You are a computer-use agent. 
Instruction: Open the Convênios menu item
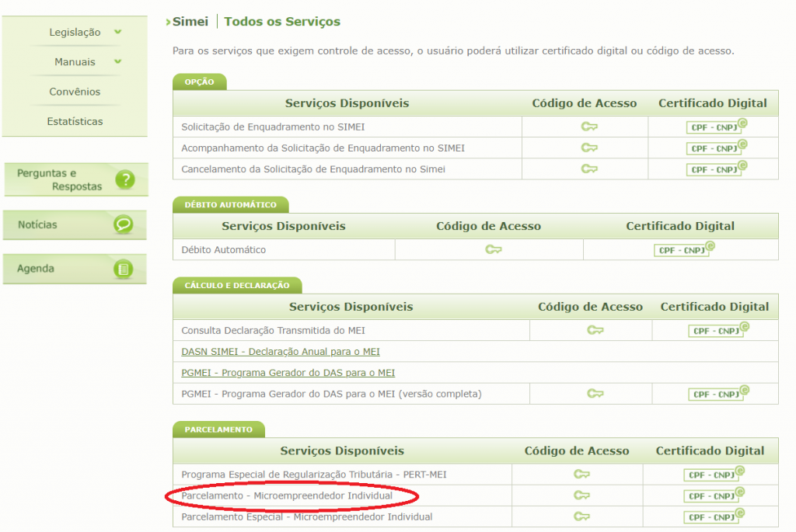(75, 91)
